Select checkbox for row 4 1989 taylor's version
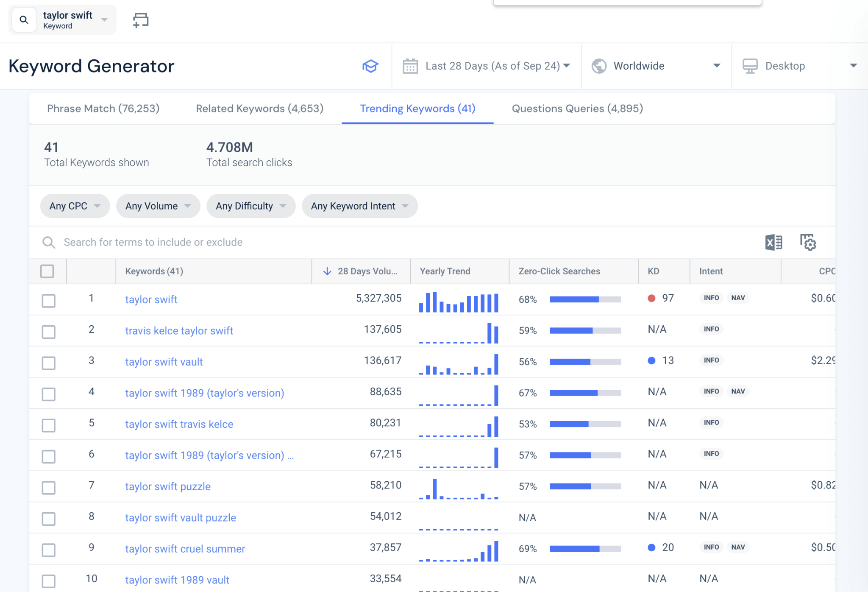868x592 pixels. pos(49,394)
